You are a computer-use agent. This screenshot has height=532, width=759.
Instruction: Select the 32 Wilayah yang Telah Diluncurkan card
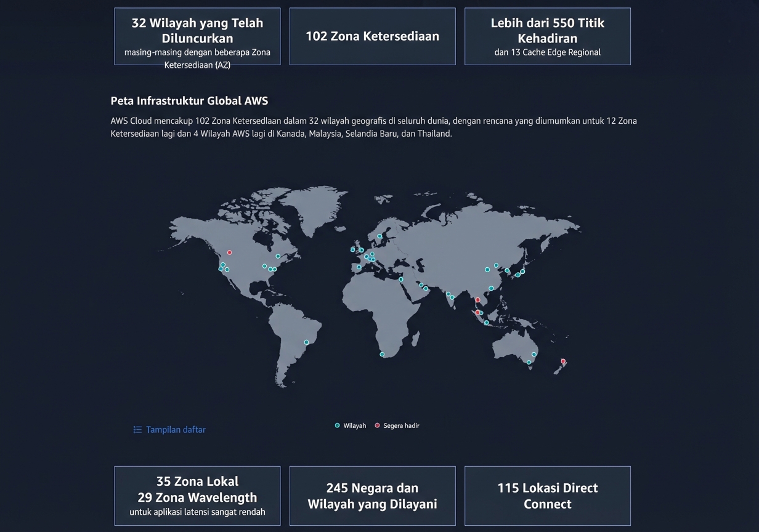pyautogui.click(x=197, y=36)
